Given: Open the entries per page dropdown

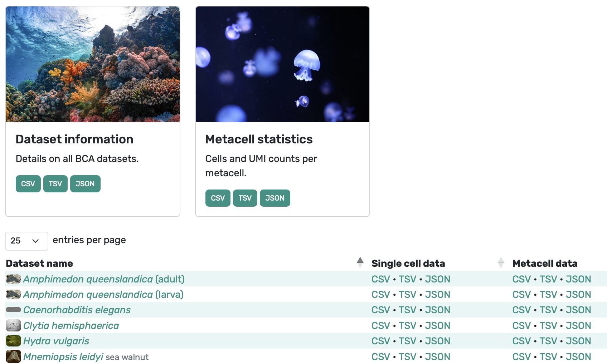Looking at the screenshot, I should coord(26,241).
